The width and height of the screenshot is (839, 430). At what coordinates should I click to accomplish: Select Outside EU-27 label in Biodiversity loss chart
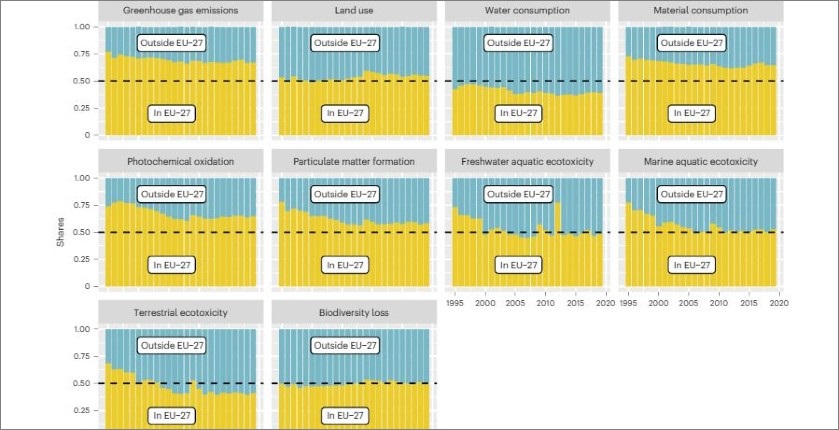[346, 345]
